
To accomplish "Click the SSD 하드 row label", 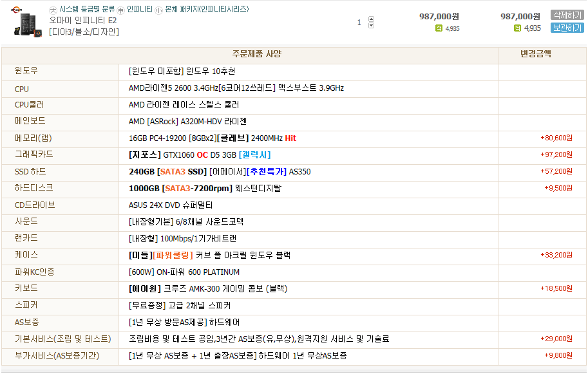I will click(30, 172).
